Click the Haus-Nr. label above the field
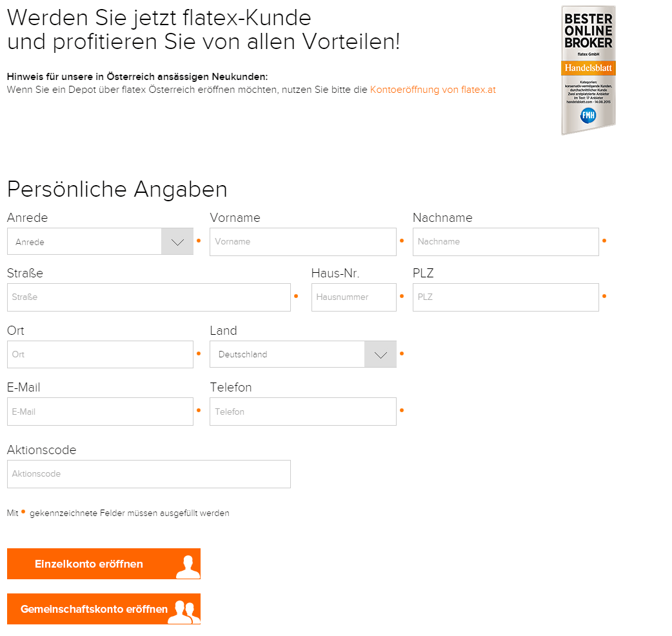 [x=335, y=273]
